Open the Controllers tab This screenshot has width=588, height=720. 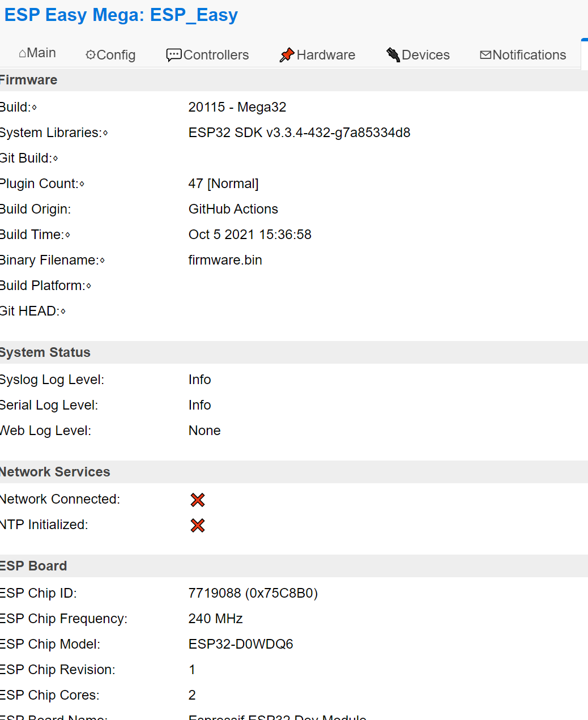tap(207, 55)
